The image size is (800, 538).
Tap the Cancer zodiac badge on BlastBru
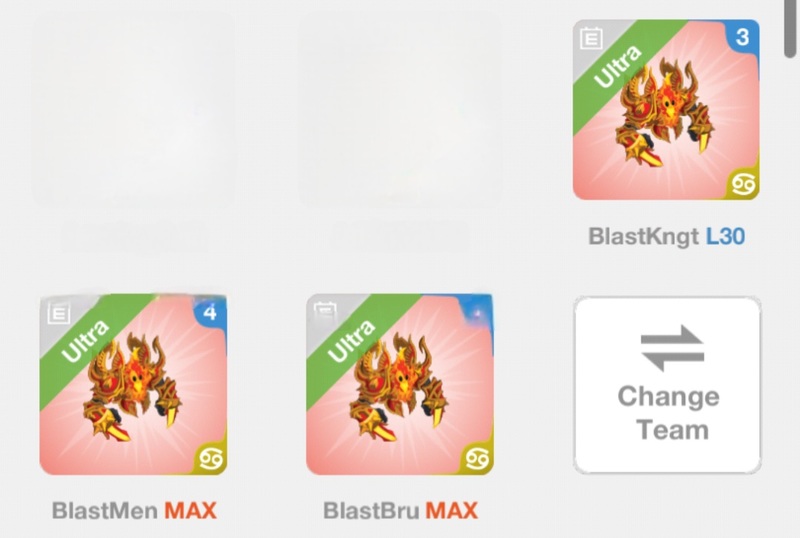pyautogui.click(x=478, y=458)
